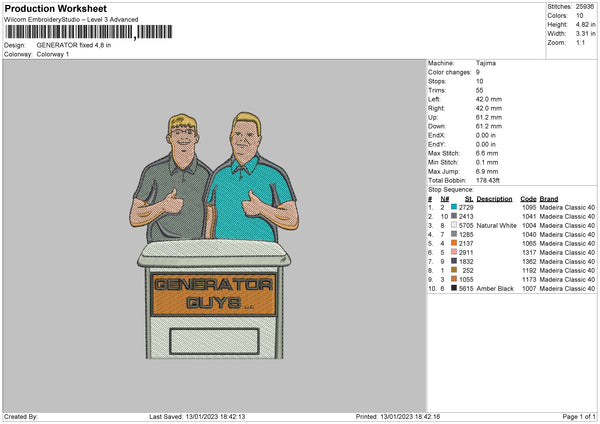The height and width of the screenshot is (424, 600).
Task: Click the Machine value Tajima
Action: pos(486,63)
